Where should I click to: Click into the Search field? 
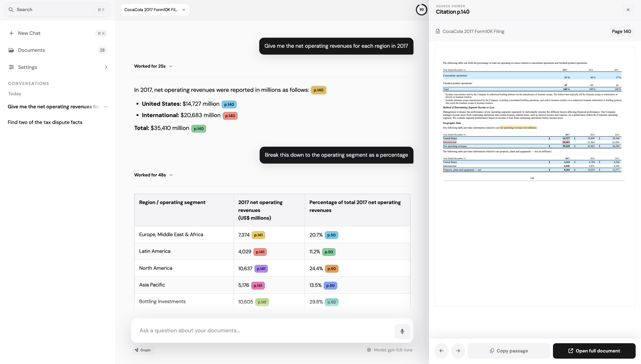(x=58, y=10)
